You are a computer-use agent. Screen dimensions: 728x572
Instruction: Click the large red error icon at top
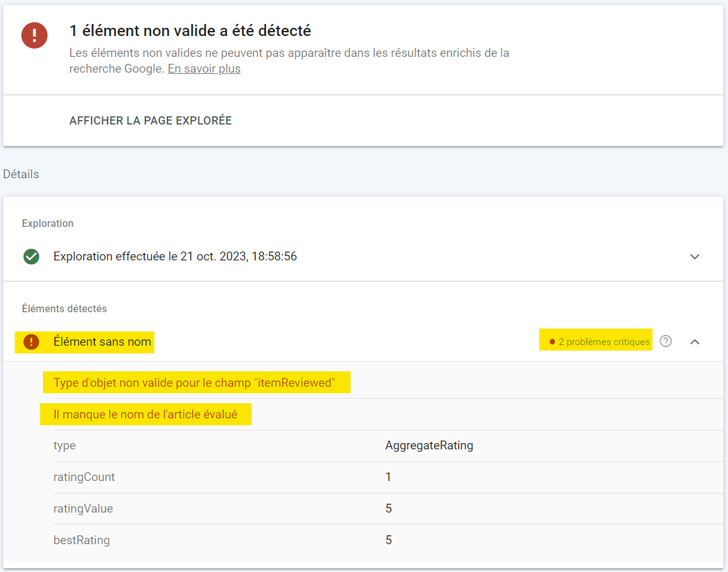tap(34, 35)
